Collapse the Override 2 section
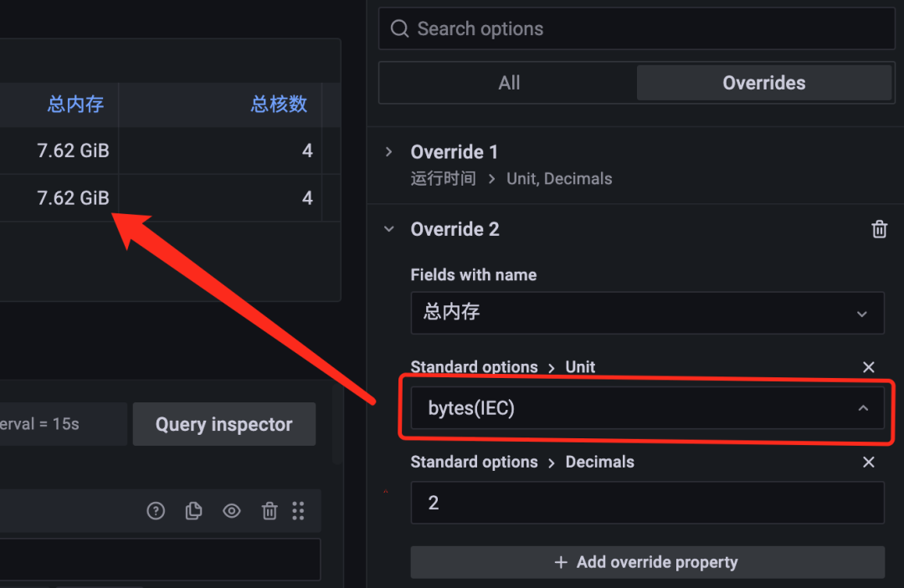Image resolution: width=904 pixels, height=588 pixels. pyautogui.click(x=389, y=229)
